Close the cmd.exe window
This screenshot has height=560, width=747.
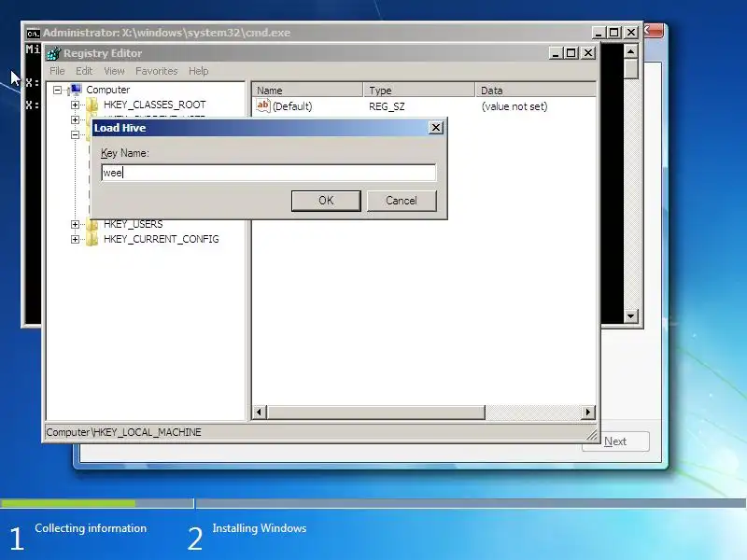(x=631, y=33)
